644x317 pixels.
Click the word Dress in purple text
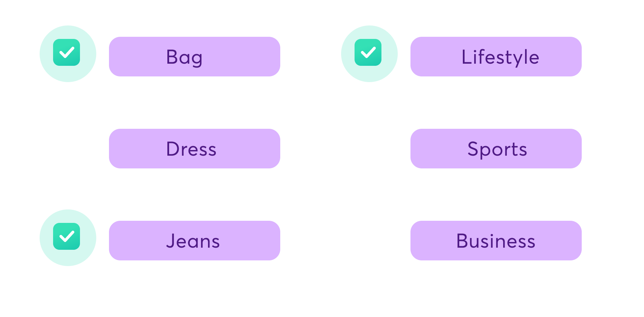(x=191, y=149)
